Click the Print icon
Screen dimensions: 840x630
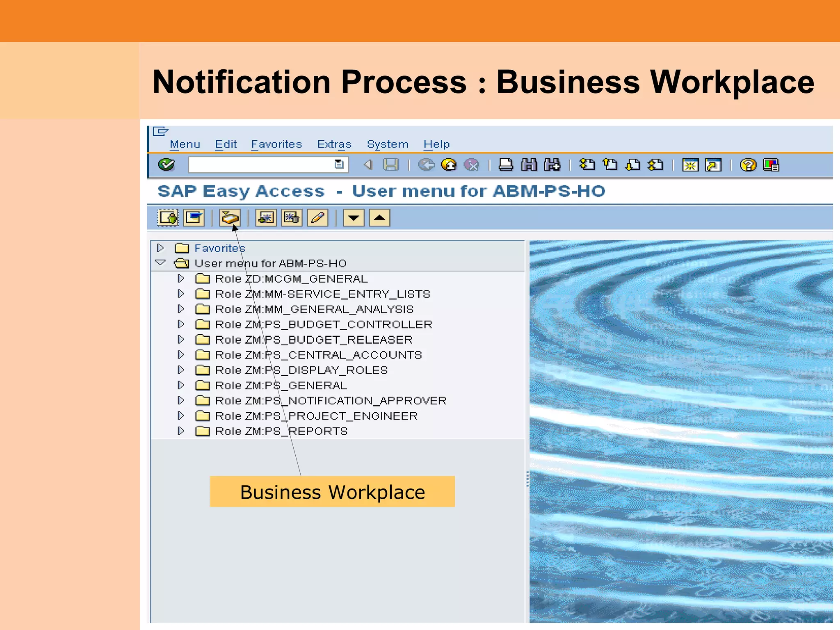tap(506, 165)
